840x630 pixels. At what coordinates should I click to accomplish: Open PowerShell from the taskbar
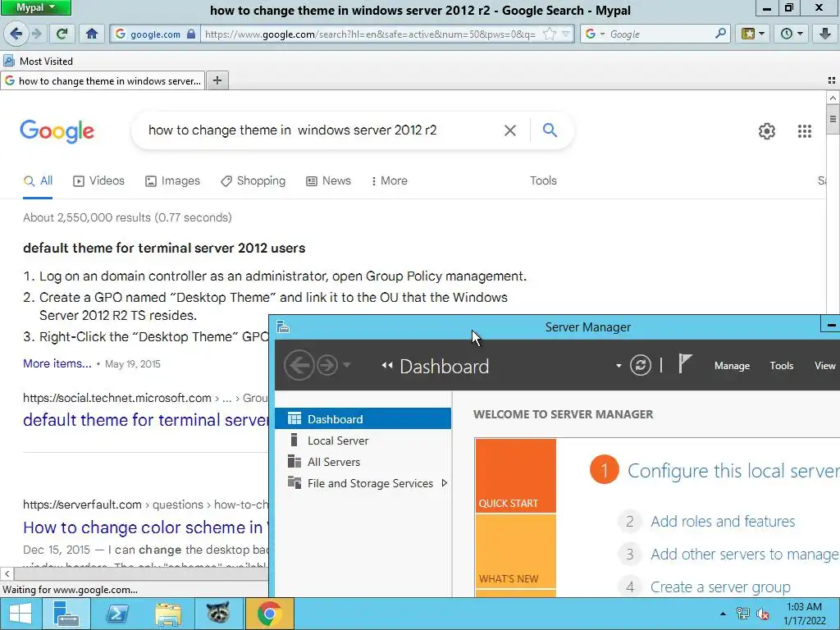tap(116, 614)
